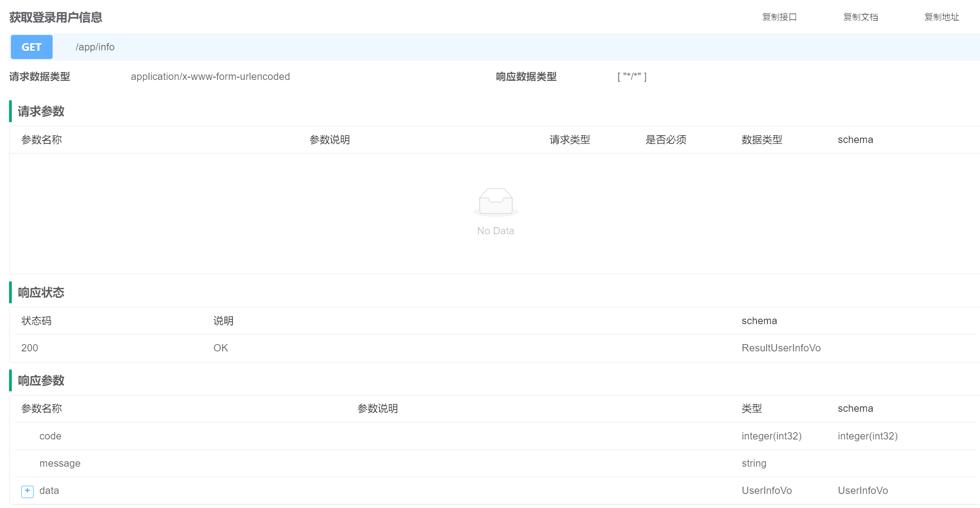Viewport: 980px width, 508px height.
Task: Click the 响应数据类型 label
Action: click(x=526, y=77)
